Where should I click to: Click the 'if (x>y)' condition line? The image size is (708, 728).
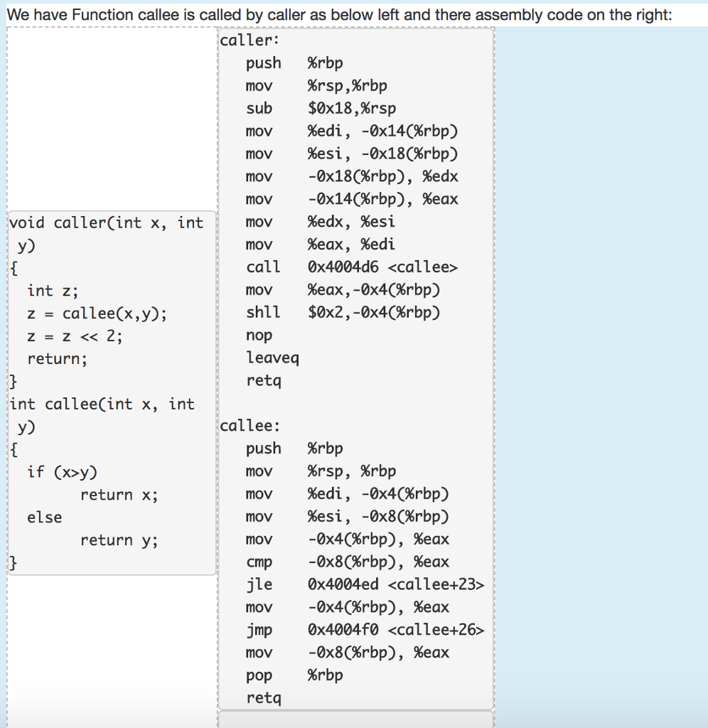(63, 472)
